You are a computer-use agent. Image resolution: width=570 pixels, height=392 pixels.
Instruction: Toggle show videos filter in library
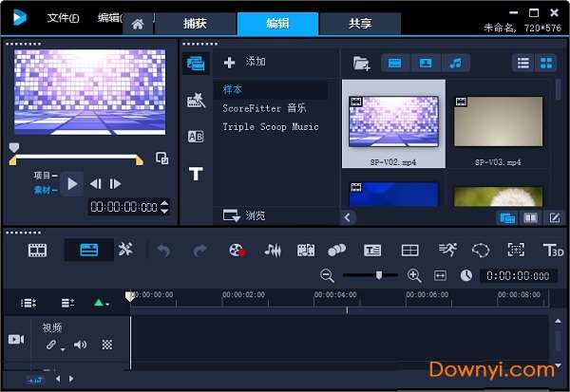[x=395, y=64]
